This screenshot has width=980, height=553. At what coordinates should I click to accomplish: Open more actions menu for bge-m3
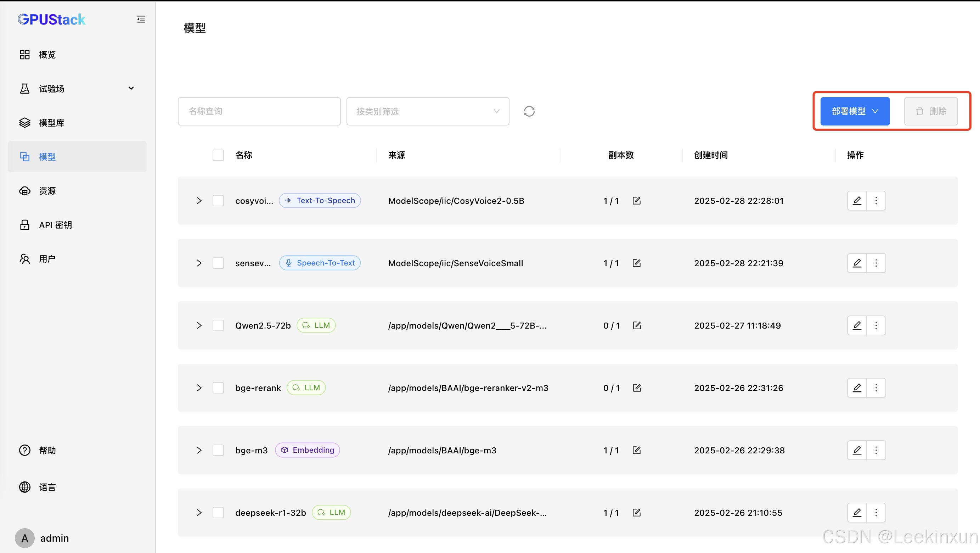coord(876,450)
